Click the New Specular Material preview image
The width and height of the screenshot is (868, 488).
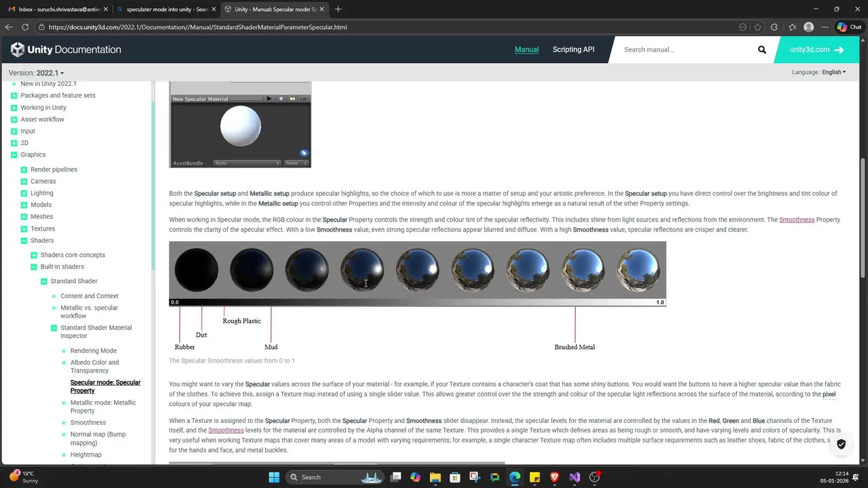coord(240,125)
